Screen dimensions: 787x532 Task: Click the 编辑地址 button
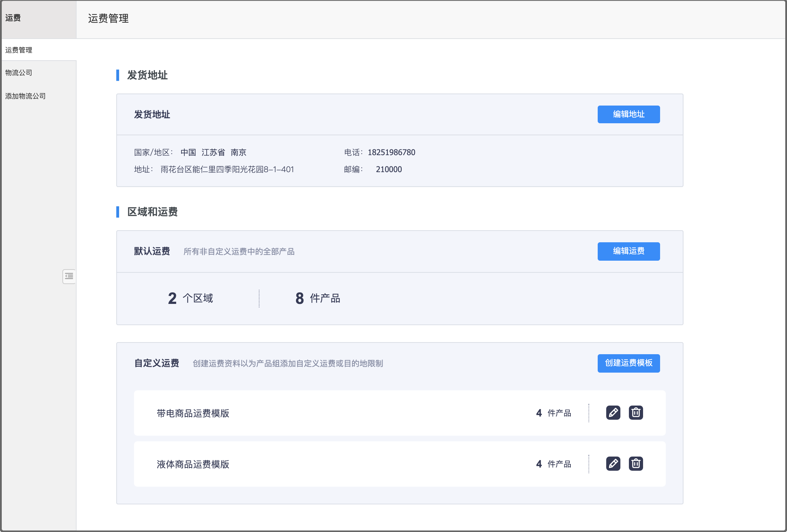coord(628,114)
